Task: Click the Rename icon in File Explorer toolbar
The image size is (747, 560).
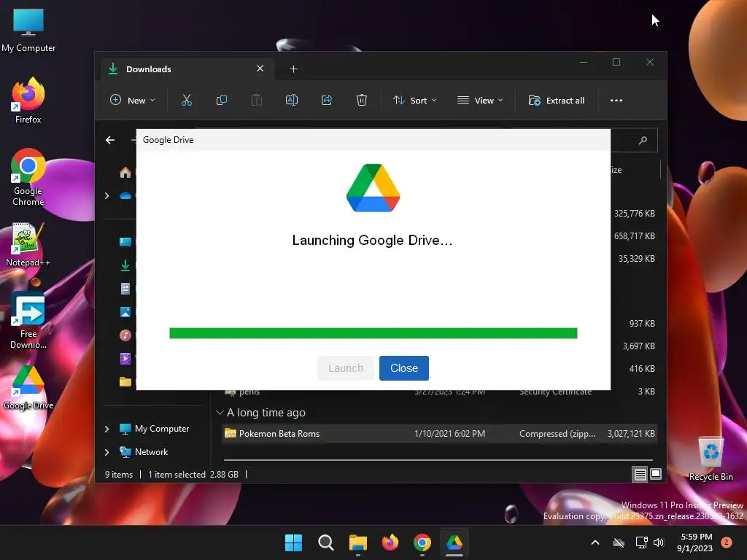Action: pyautogui.click(x=292, y=100)
